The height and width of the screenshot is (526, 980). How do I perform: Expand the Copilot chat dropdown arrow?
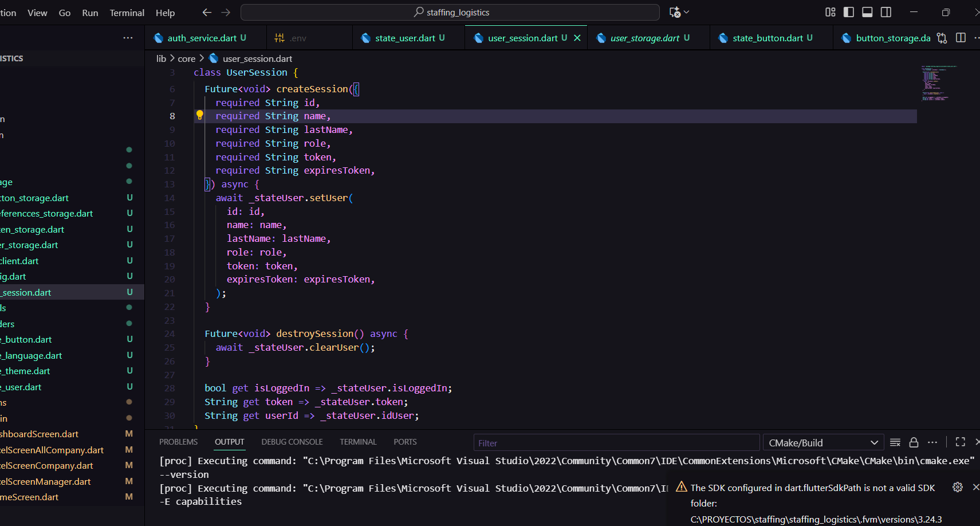click(x=686, y=12)
